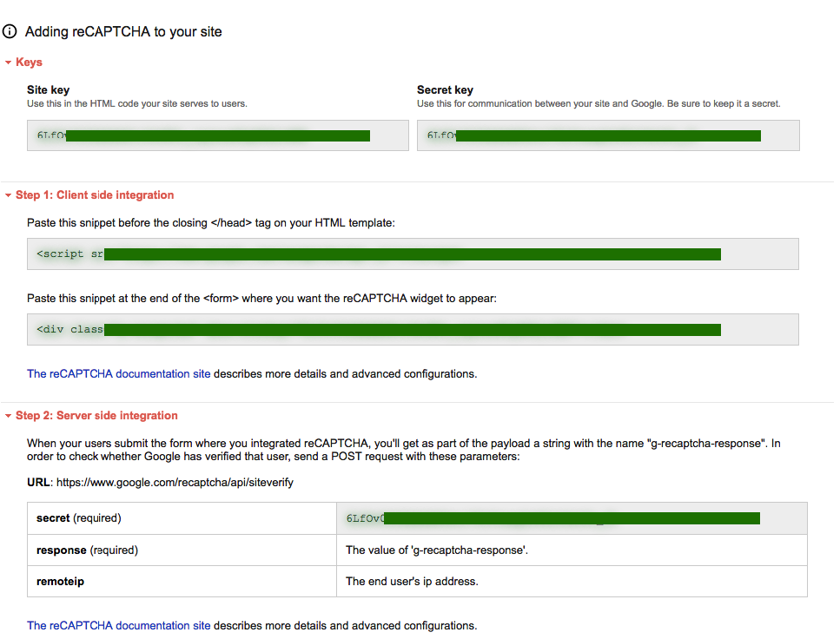The width and height of the screenshot is (840, 639).
Task: Click the secret value cell in parameters table
Action: tap(572, 518)
